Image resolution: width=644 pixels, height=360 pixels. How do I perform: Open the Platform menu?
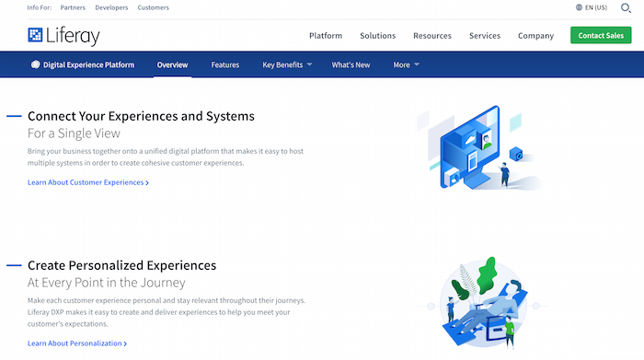tap(326, 36)
